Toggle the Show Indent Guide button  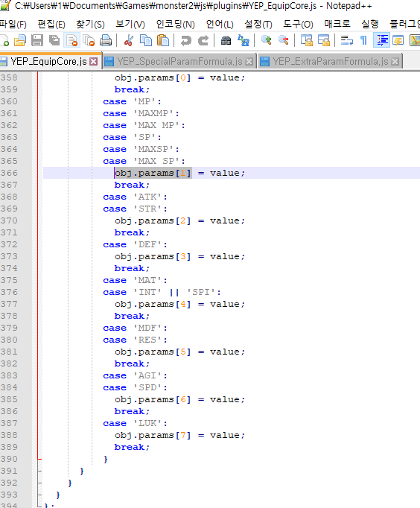[x=381, y=40]
